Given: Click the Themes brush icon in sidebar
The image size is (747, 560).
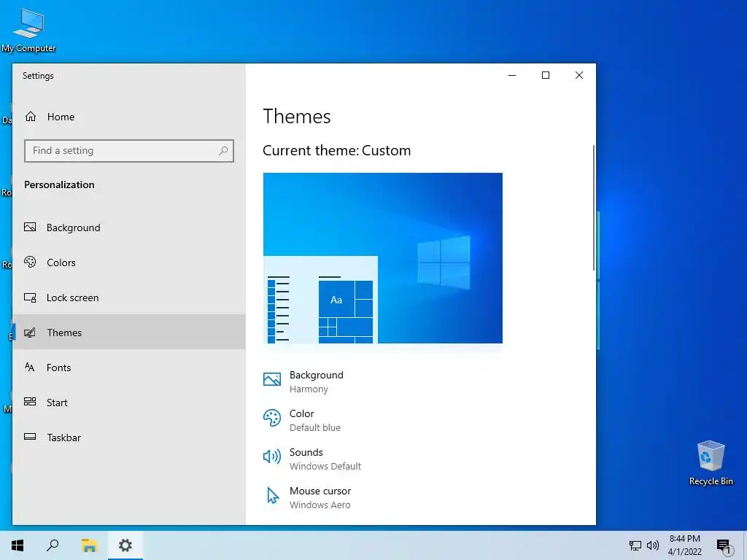Looking at the screenshot, I should point(30,332).
